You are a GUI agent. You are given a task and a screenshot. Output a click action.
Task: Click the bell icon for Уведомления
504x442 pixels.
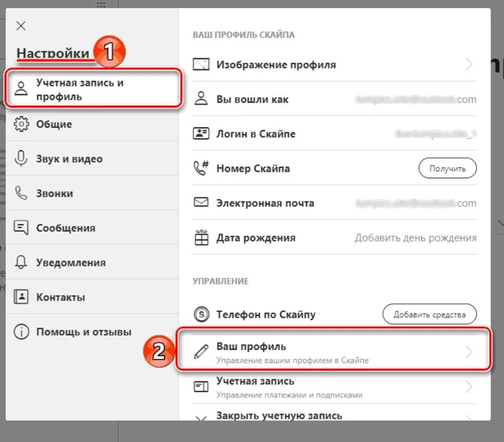coord(21,262)
